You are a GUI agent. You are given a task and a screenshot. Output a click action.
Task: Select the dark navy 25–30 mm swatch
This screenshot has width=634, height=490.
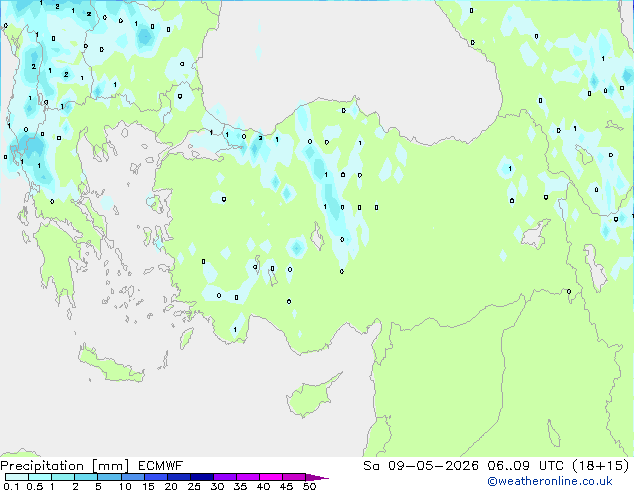click(x=201, y=477)
